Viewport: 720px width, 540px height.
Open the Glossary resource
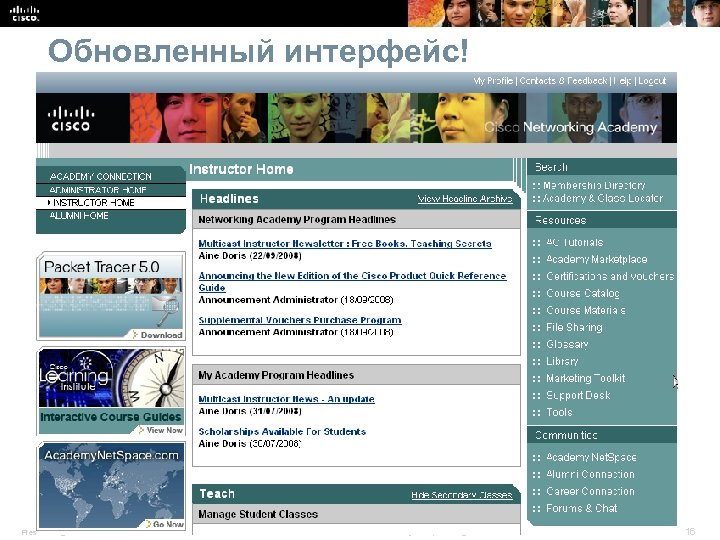click(567, 344)
